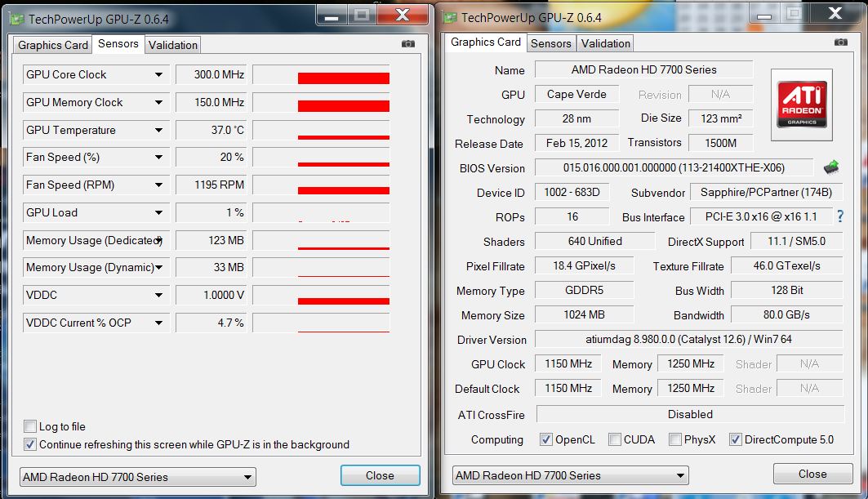Viewport: 868px width, 499px height.
Task: Click the 1195 RPM fan speed value
Action: click(211, 185)
